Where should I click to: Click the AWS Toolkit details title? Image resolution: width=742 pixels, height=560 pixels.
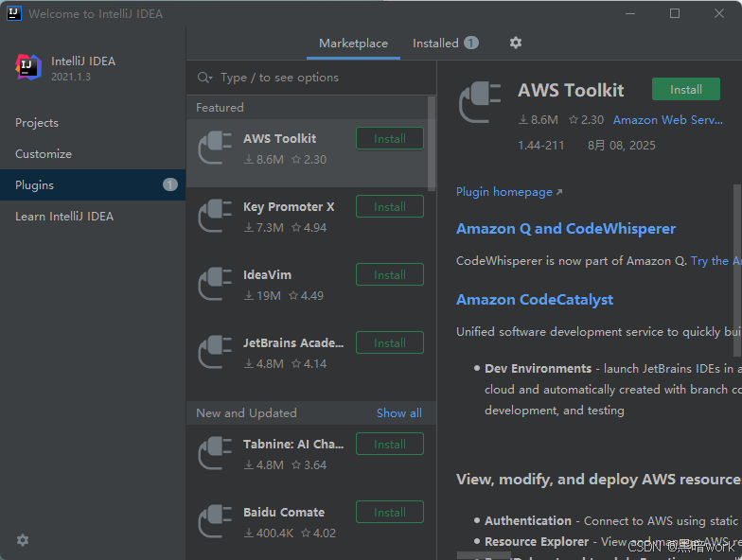pos(571,91)
